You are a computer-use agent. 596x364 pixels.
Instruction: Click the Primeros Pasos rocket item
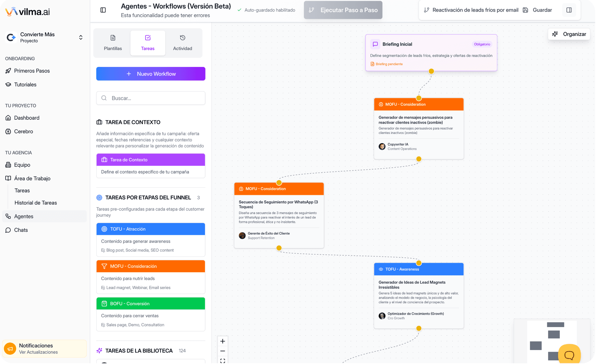click(32, 71)
